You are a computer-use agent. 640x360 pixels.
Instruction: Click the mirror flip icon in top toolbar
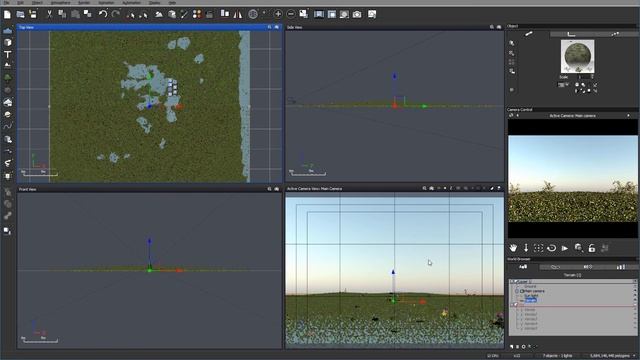coord(238,14)
